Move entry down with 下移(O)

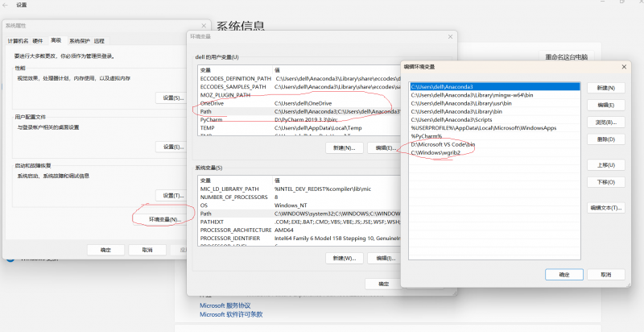[605, 182]
